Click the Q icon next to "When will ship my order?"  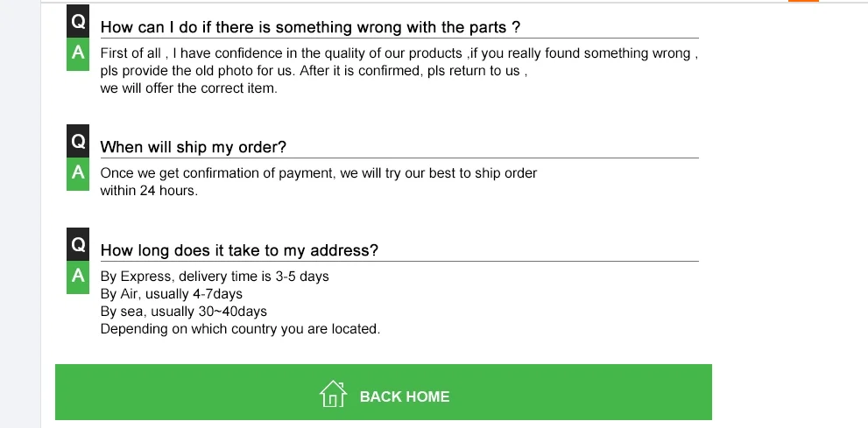[x=78, y=142]
